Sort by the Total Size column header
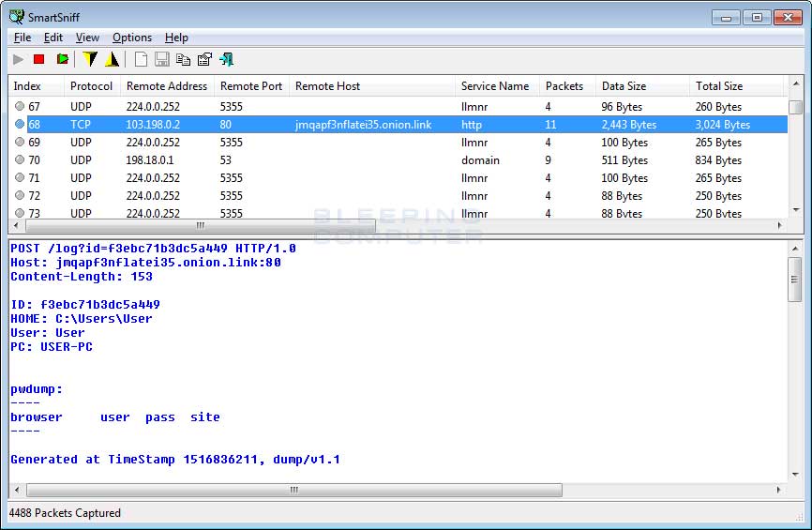The width and height of the screenshot is (812, 530). [736, 86]
